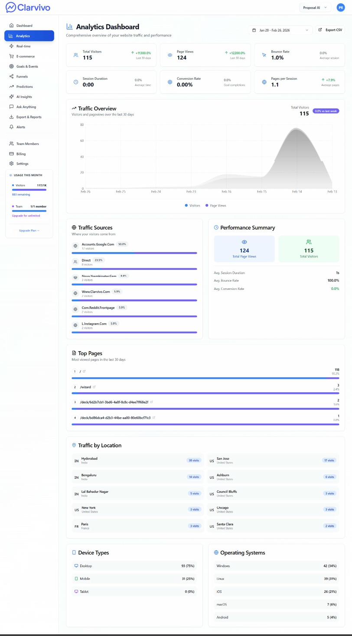Image resolution: width=352 pixels, height=644 pixels.
Task: Open Predictions from the sidebar
Action: 29,86
